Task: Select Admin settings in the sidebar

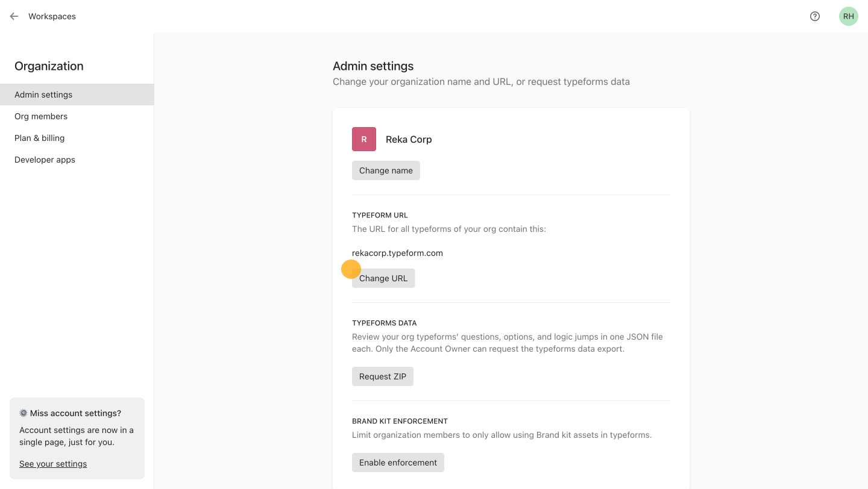Action: pyautogui.click(x=77, y=95)
